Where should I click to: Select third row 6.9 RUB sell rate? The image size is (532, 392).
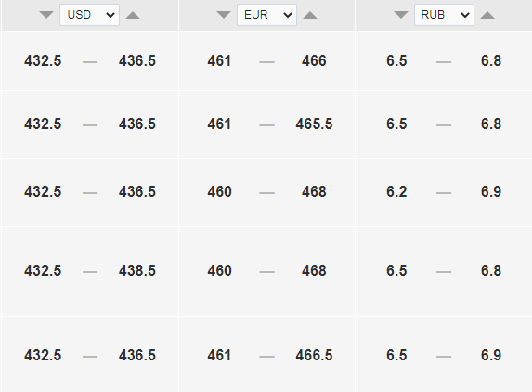coord(491,191)
